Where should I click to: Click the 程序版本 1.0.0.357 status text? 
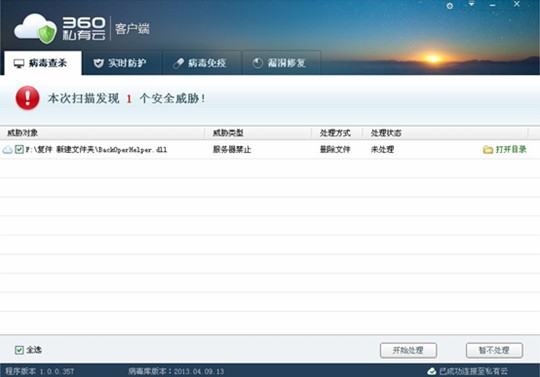point(40,371)
